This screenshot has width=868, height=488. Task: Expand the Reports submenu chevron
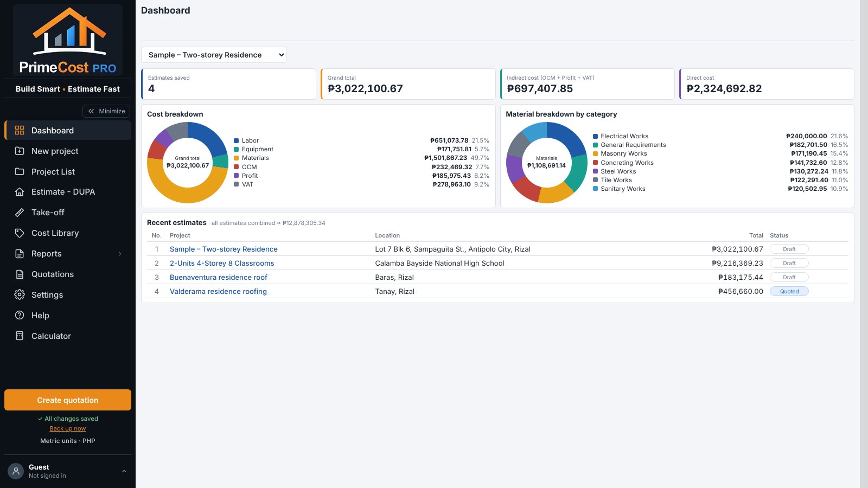tap(120, 254)
